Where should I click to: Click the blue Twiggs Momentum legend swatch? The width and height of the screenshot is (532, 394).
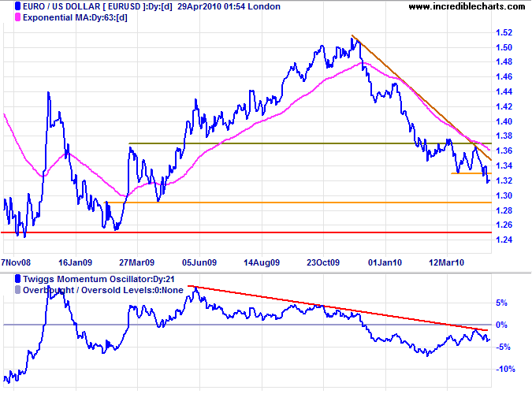[x=17, y=279]
